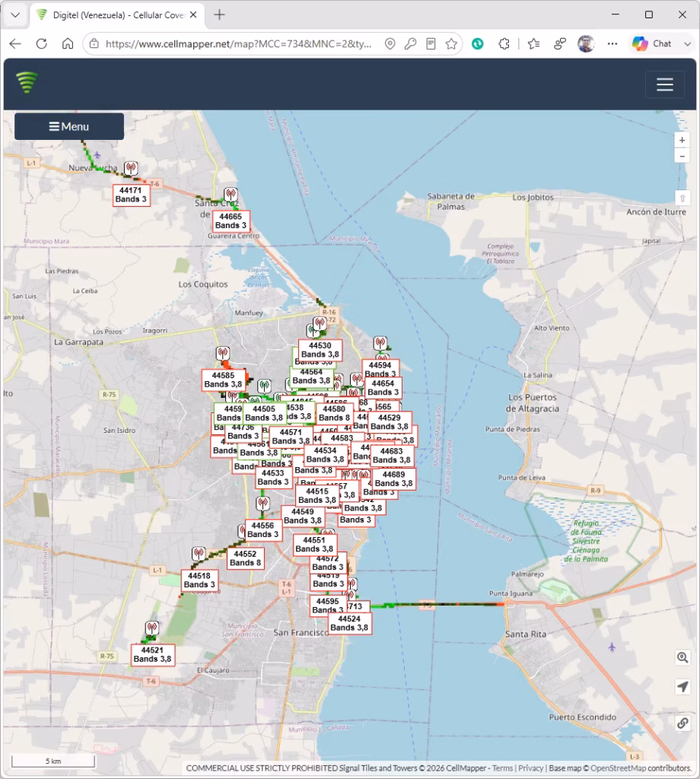The image size is (700, 779).
Task: Select tower label 44556 Bands 3
Action: pyautogui.click(x=262, y=530)
